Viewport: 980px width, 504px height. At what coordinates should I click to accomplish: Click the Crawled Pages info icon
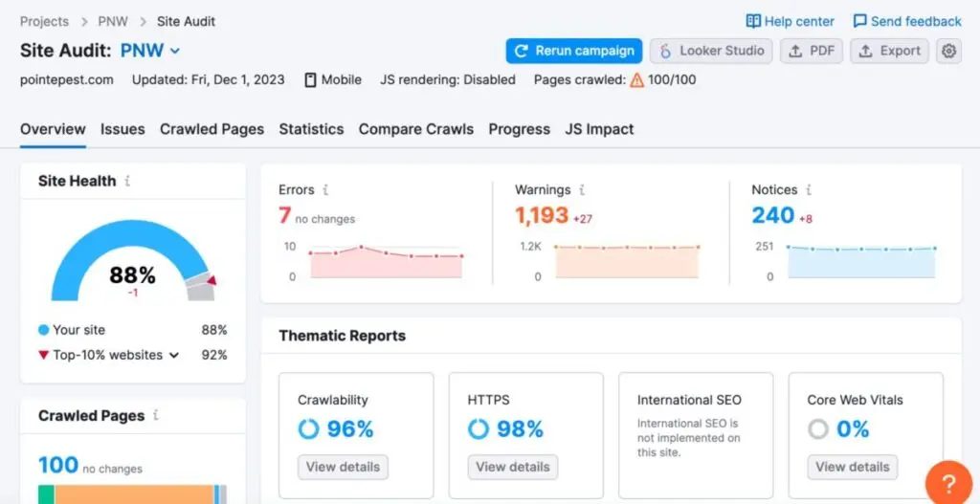click(156, 416)
